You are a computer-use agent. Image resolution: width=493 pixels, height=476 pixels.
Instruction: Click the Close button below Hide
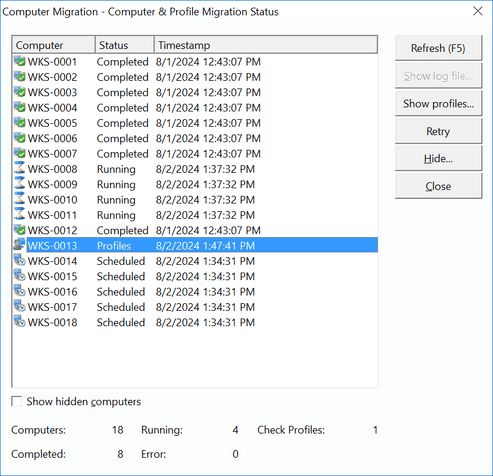(x=438, y=186)
